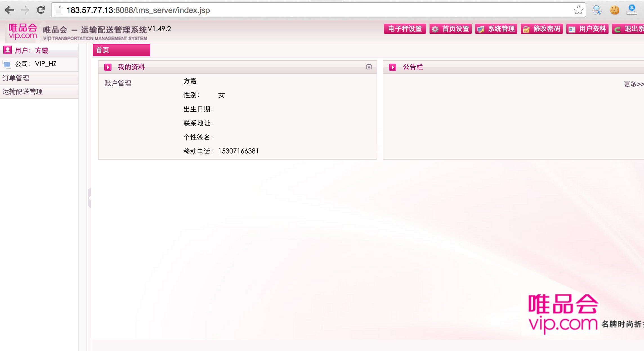644x351 pixels.
Task: Click the blue user extension icon
Action: coord(632,10)
